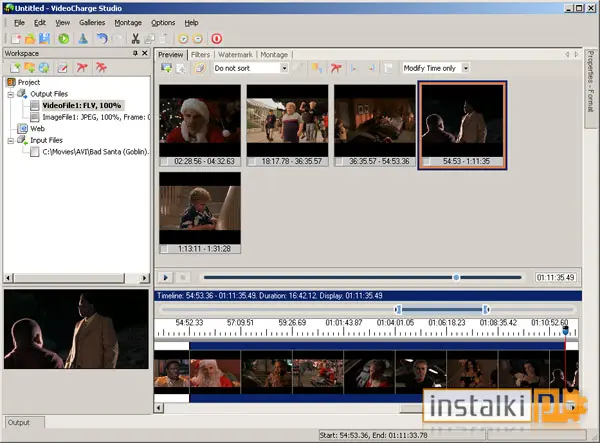600x443 pixels.
Task: Tick checkbox of fragment 18:17.78 - 36:35.57
Action: coord(252,162)
